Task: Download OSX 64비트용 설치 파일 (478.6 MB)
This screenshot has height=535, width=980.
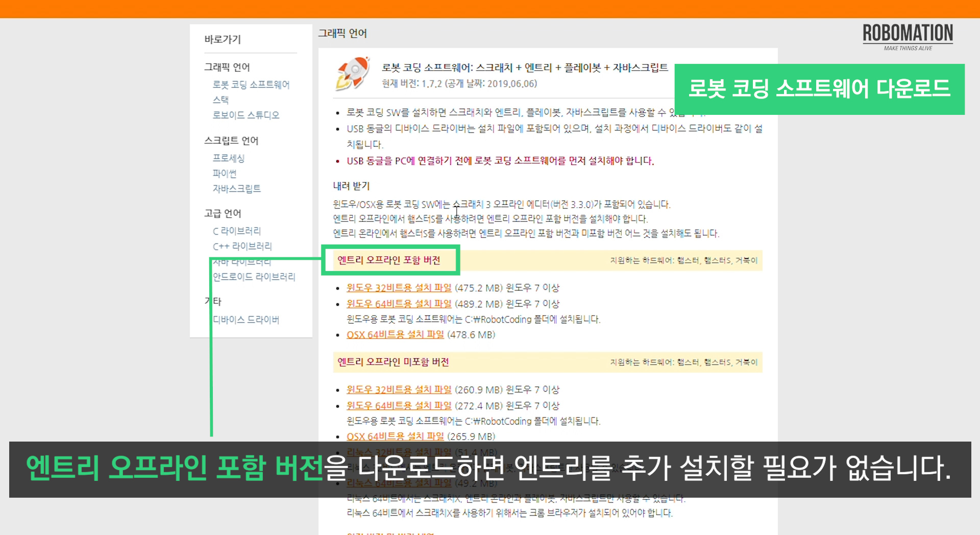Action: pyautogui.click(x=395, y=335)
